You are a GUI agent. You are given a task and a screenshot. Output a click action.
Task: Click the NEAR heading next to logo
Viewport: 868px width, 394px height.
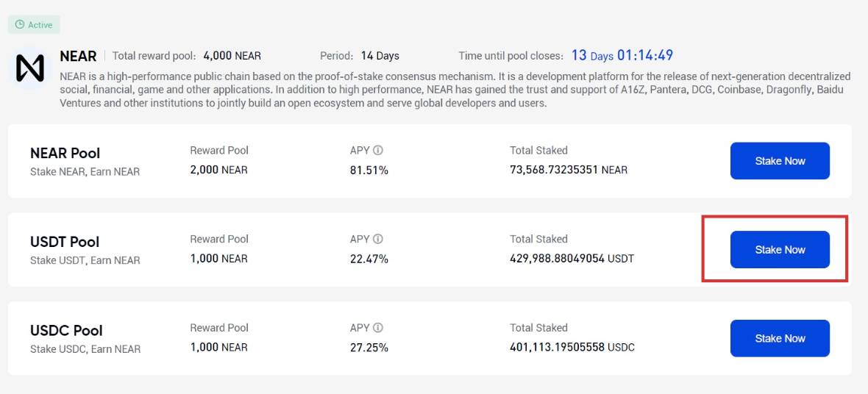[78, 56]
